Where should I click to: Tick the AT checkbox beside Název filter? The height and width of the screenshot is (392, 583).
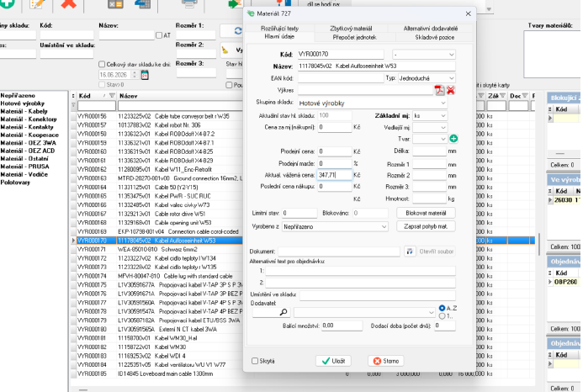click(159, 35)
